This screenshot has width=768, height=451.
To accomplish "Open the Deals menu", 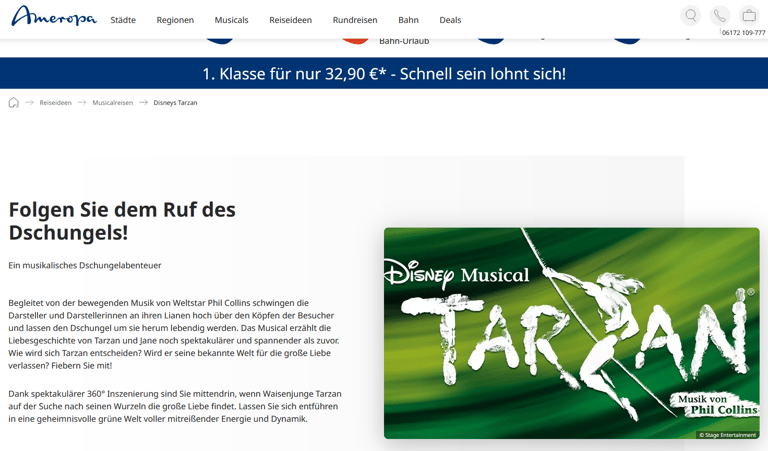I will click(450, 20).
